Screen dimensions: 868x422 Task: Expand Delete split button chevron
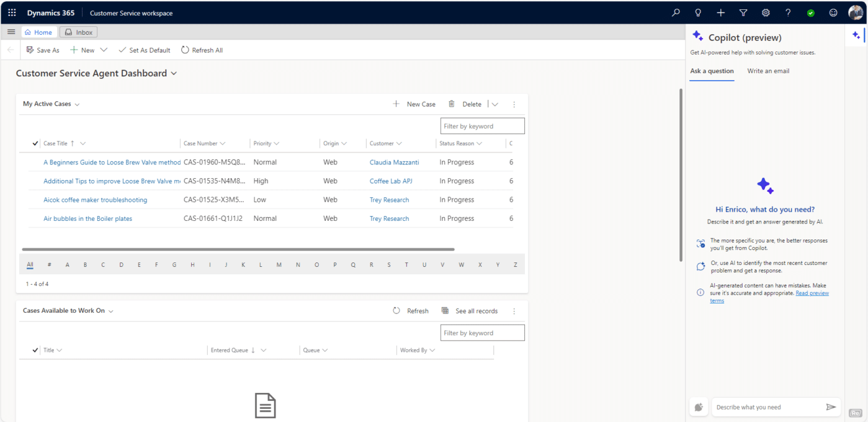click(495, 104)
